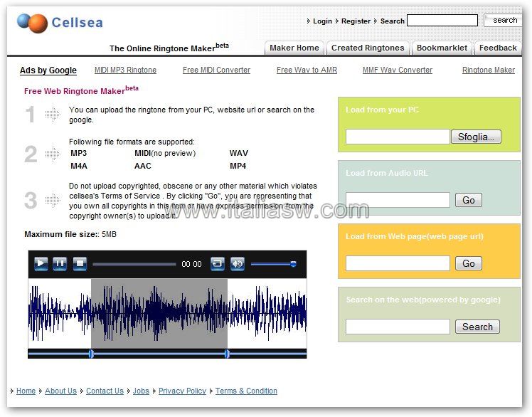Image resolution: width=532 pixels, height=417 pixels.
Task: Click the 'Free Web Ringtone Maker' heading
Action: click(81, 90)
